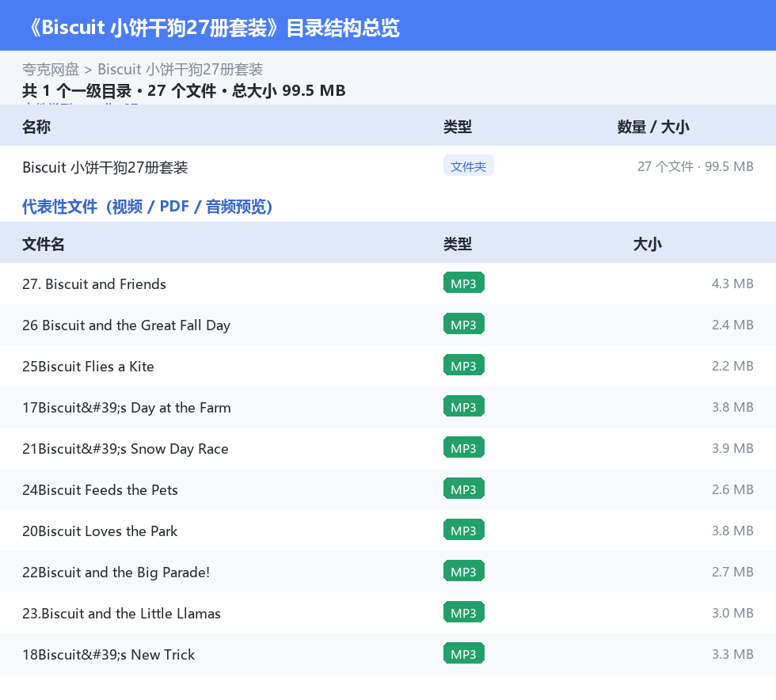Click the MP3 badge for Feeds the Pets
This screenshot has height=700, width=776.
(x=464, y=489)
